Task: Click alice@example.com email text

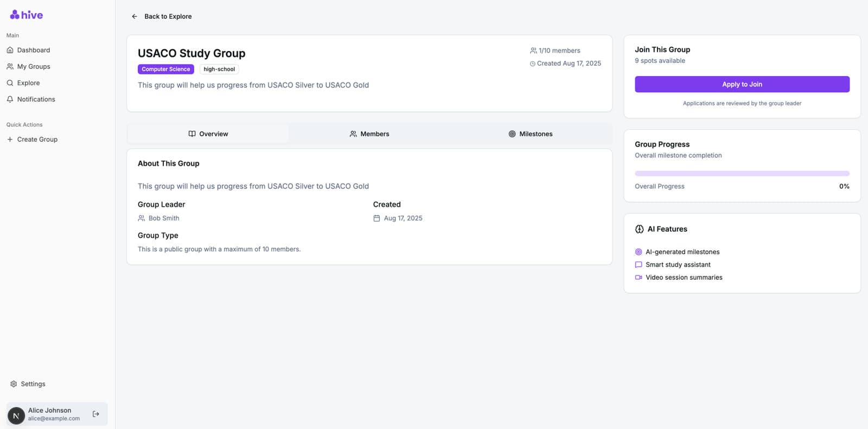Action: (54, 419)
